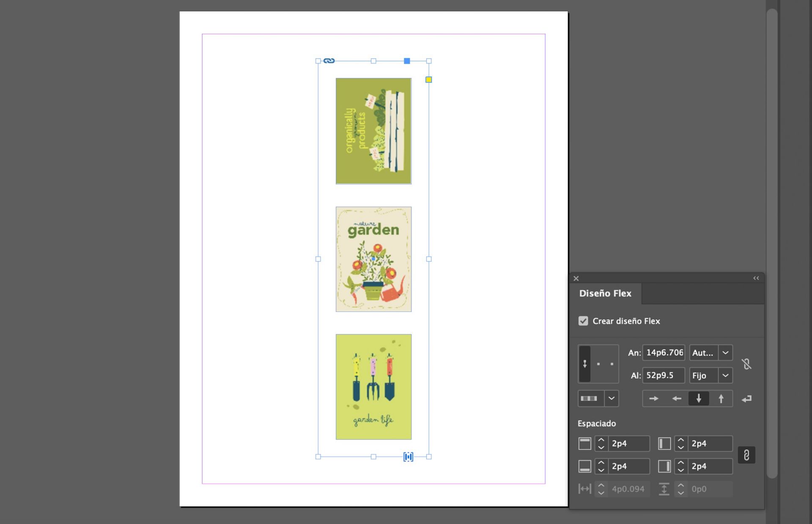Select the upward flex direction arrow

tap(721, 398)
